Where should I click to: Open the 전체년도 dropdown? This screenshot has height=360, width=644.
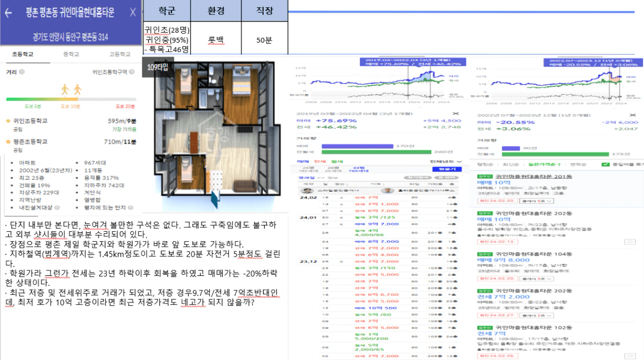point(445,161)
